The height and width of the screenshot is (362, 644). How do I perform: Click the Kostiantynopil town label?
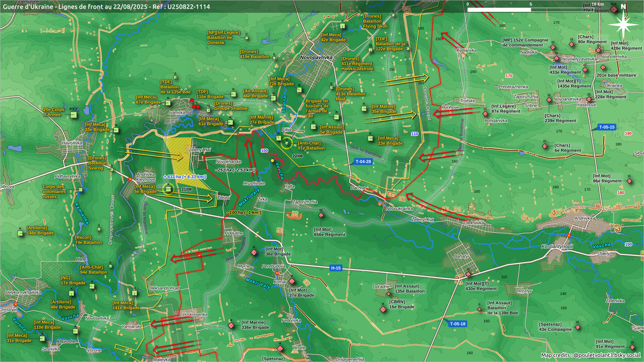557,246
